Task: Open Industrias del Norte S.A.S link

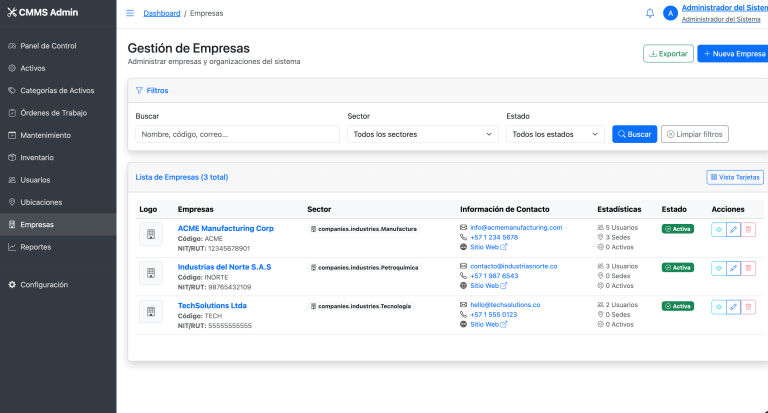Action: coord(224,267)
